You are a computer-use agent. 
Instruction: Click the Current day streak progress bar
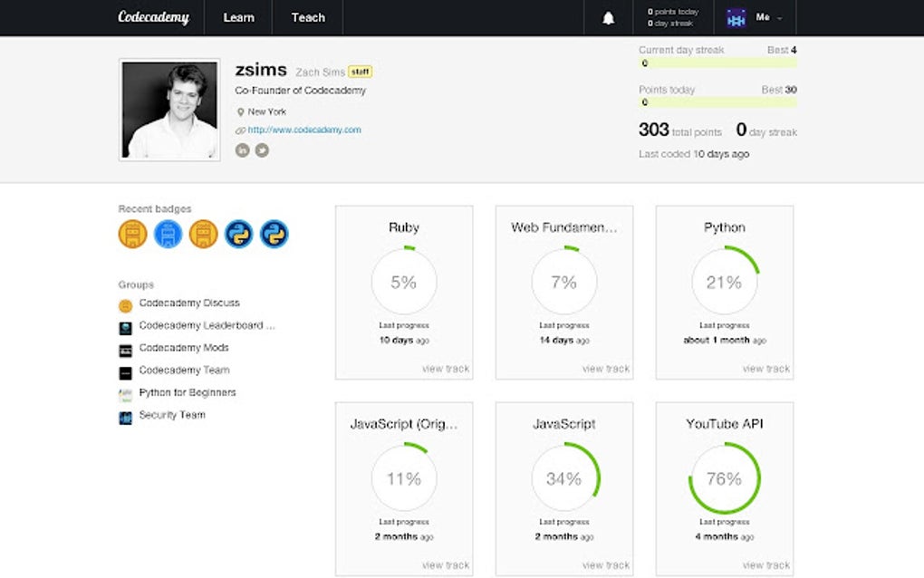[x=718, y=63]
